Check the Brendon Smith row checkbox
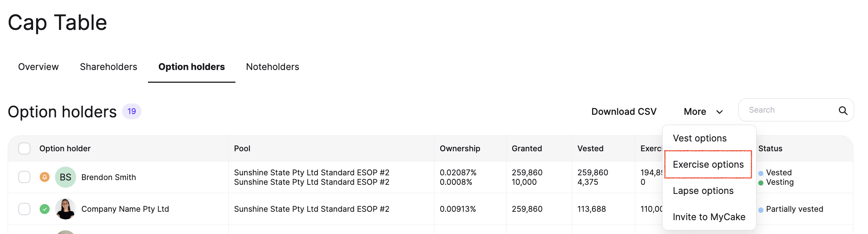Image resolution: width=868 pixels, height=234 pixels. pyautogui.click(x=24, y=177)
